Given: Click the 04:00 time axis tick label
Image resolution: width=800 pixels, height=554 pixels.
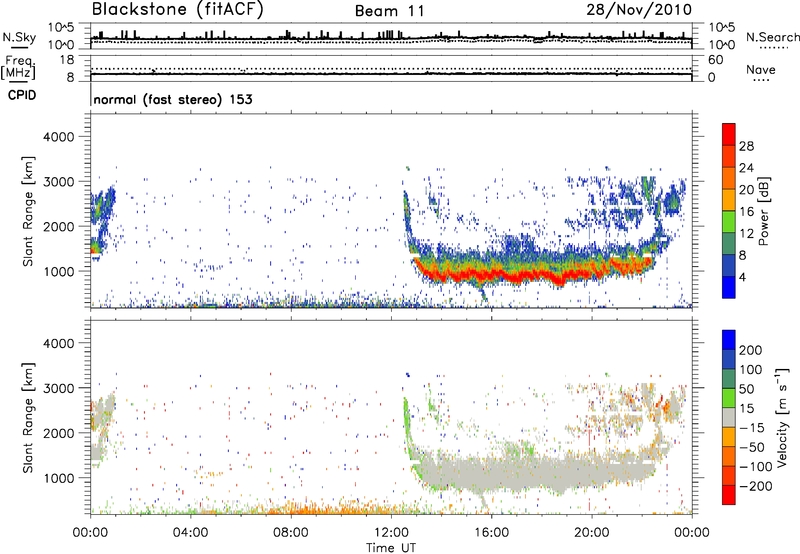Looking at the screenshot, I should 190,532.
